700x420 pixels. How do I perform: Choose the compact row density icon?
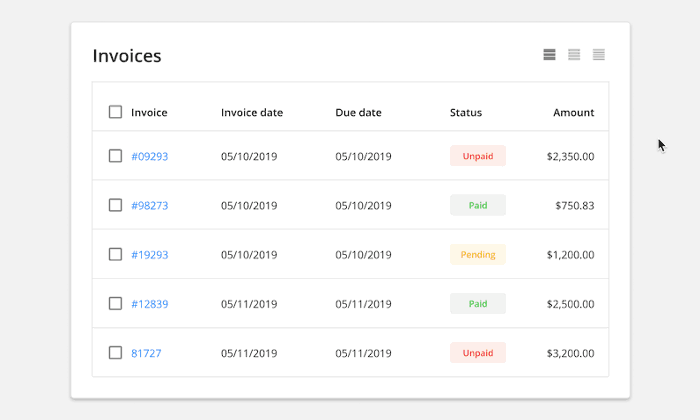pos(598,55)
